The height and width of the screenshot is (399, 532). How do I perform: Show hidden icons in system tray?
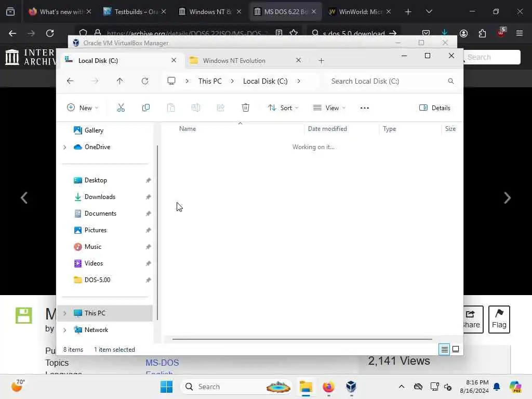coord(402,387)
